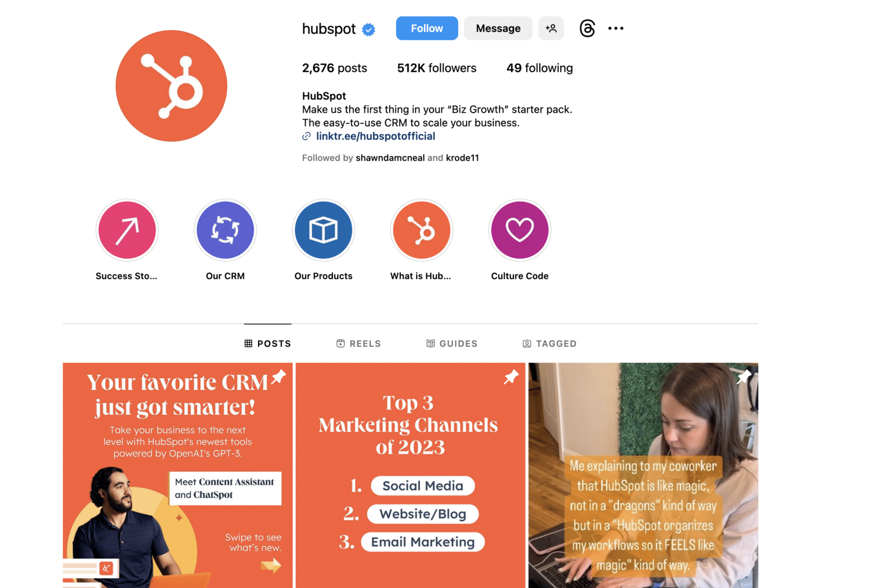Open the Threads icon next to Message
The width and height of the screenshot is (871, 588).
click(587, 28)
